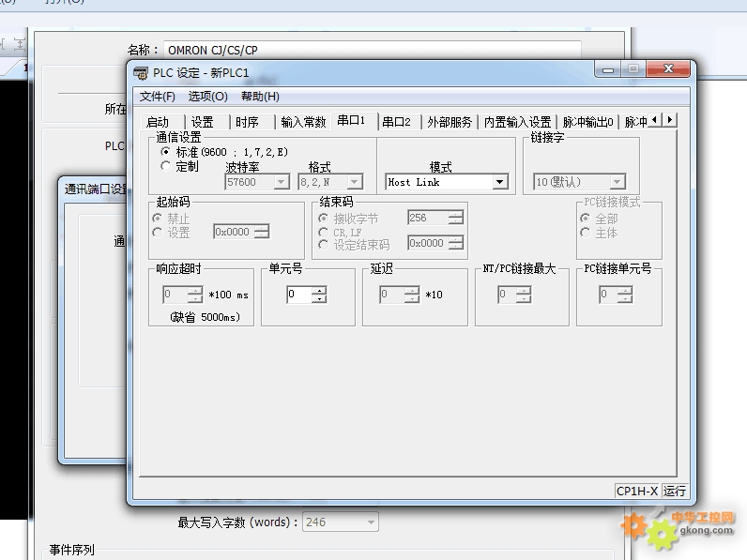Switch to the 时序 tab
Image resolution: width=747 pixels, height=560 pixels.
tap(247, 122)
